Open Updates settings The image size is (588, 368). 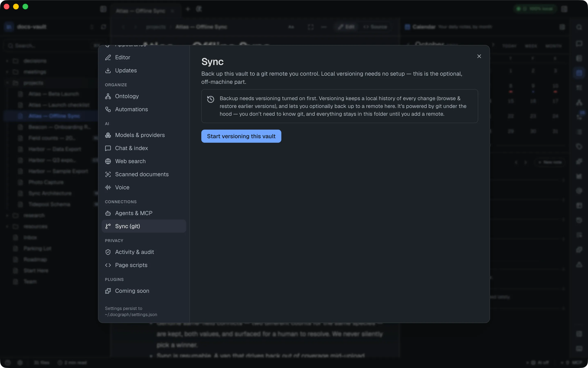144,70
